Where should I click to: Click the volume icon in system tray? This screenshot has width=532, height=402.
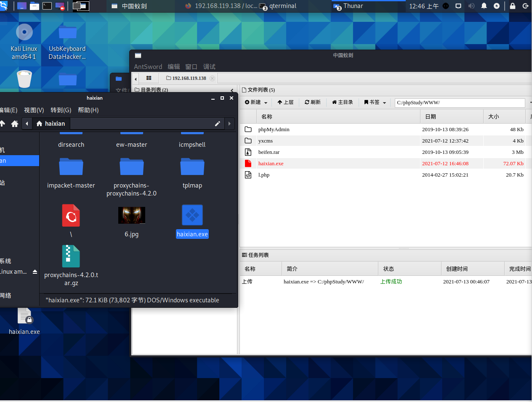click(471, 6)
